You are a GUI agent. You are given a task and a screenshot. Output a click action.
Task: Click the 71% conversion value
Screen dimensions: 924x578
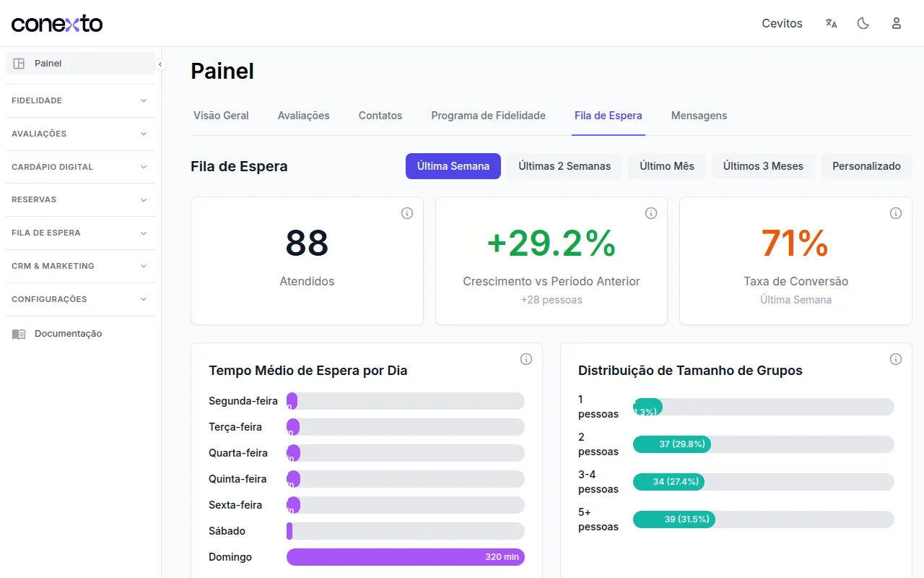point(796,243)
